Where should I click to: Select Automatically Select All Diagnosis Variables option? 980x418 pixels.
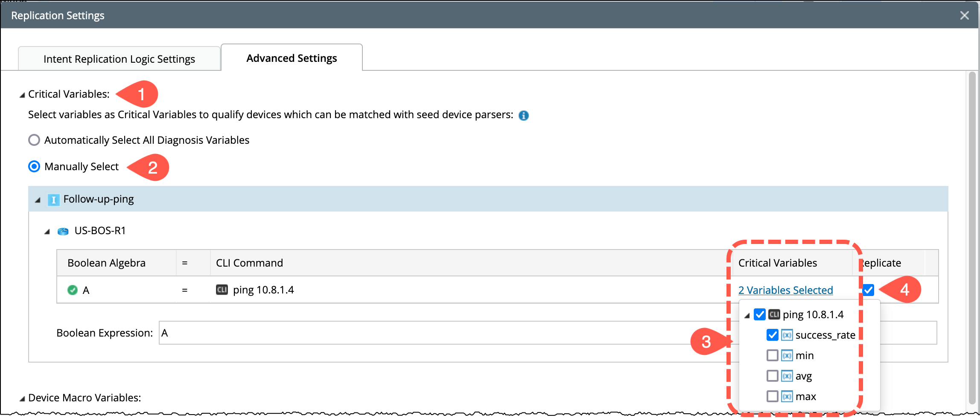[x=34, y=140]
